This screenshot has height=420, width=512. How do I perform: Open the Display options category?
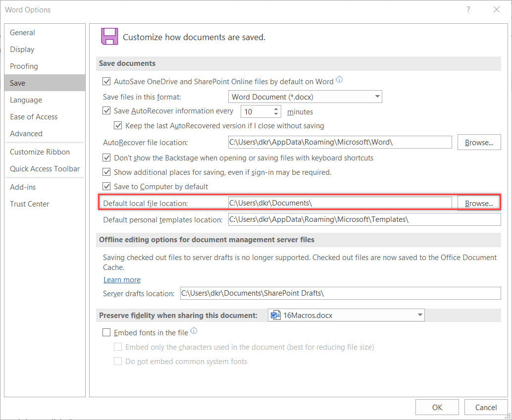coord(45,50)
